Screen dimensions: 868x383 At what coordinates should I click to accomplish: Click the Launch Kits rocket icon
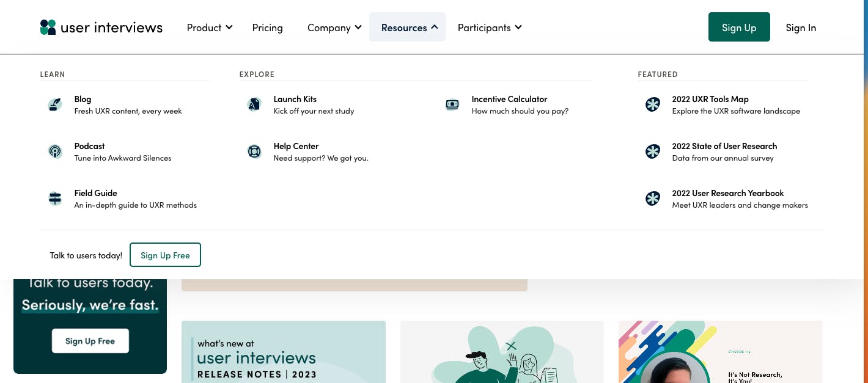254,104
